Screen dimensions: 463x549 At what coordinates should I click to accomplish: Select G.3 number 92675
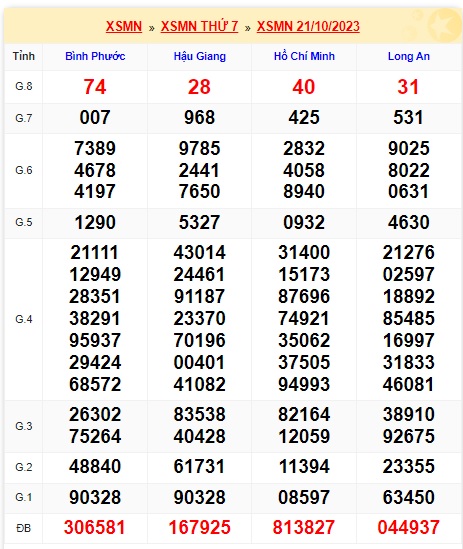pos(409,437)
